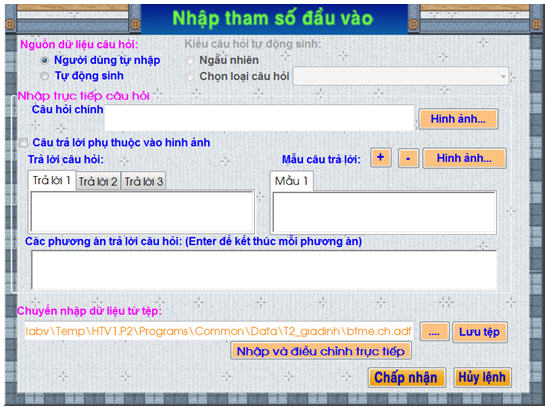Select the 'Mẫu 1' tab
The height and width of the screenshot is (408, 546).
click(x=292, y=181)
